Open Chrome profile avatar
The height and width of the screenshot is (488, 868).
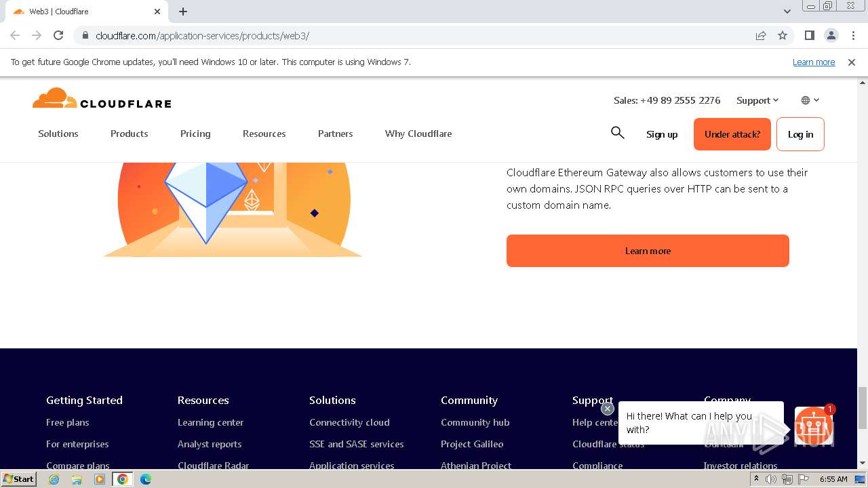[x=831, y=35]
